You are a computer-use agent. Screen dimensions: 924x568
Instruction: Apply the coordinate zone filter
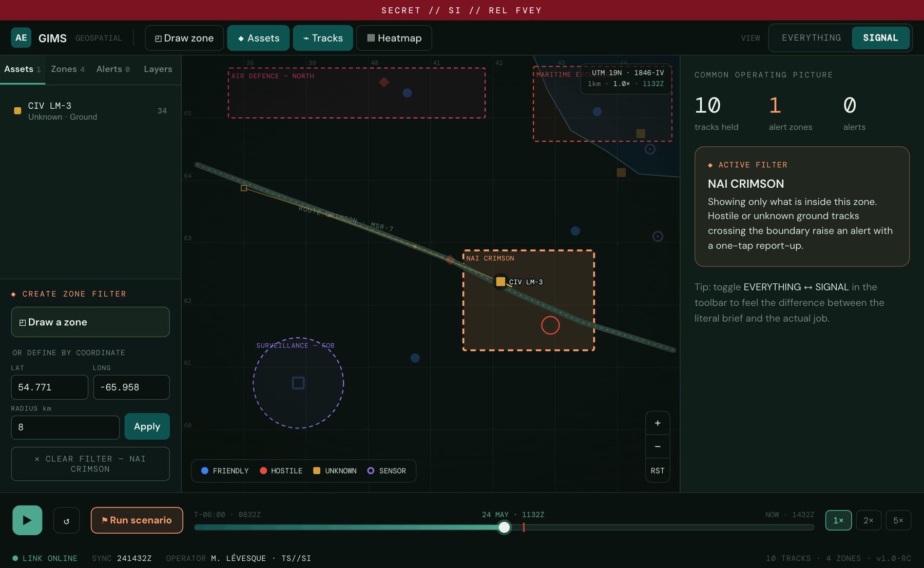147,426
